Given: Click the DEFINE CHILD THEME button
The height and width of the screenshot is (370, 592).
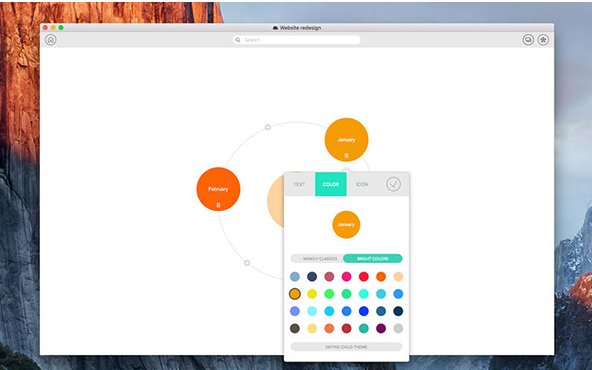Looking at the screenshot, I should pyautogui.click(x=347, y=347).
